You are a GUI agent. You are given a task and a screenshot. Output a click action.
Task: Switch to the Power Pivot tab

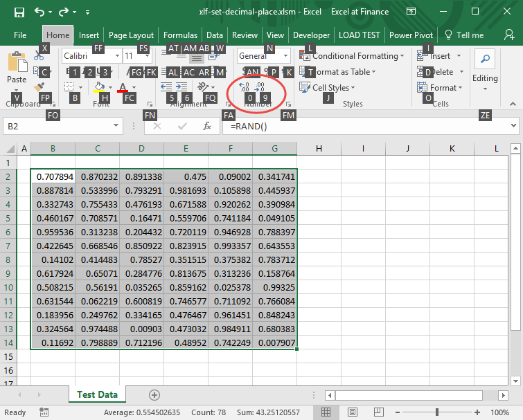412,35
